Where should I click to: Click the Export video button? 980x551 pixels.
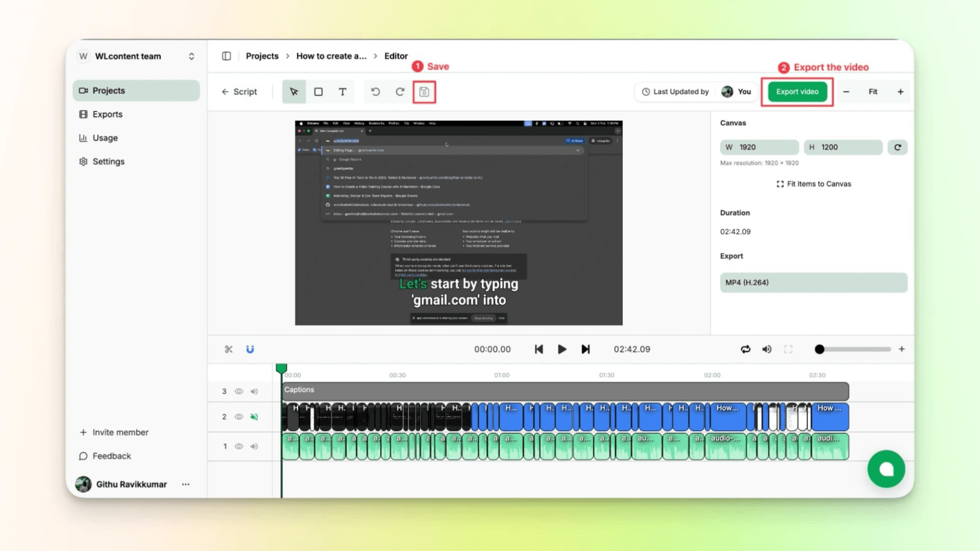pos(797,92)
